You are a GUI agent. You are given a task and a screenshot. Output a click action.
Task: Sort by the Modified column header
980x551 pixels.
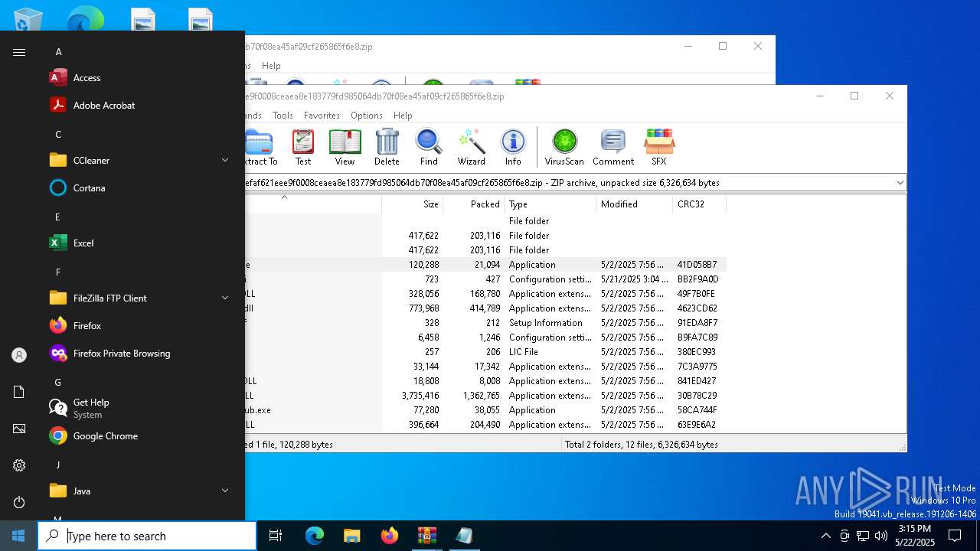(634, 204)
